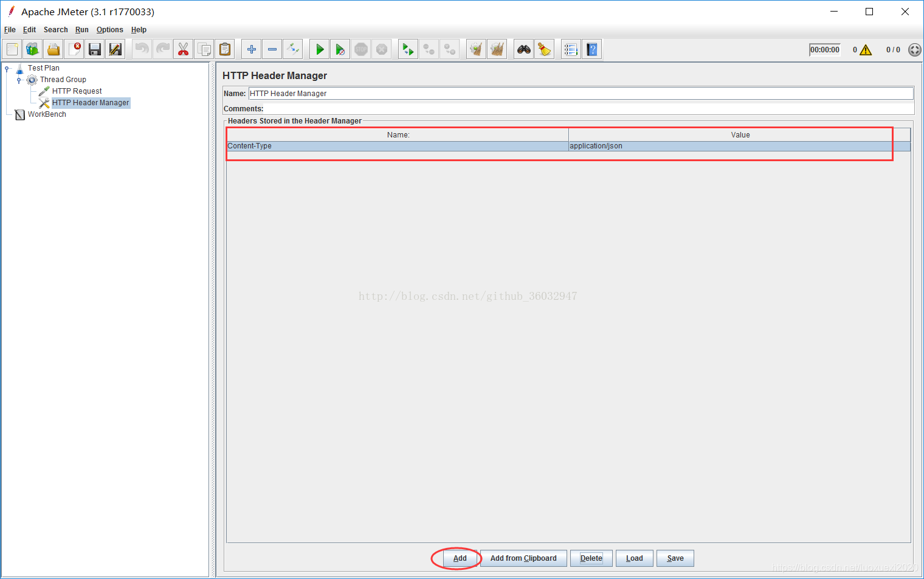The height and width of the screenshot is (579, 924).
Task: Click the Clear All brooms icon
Action: [497, 49]
